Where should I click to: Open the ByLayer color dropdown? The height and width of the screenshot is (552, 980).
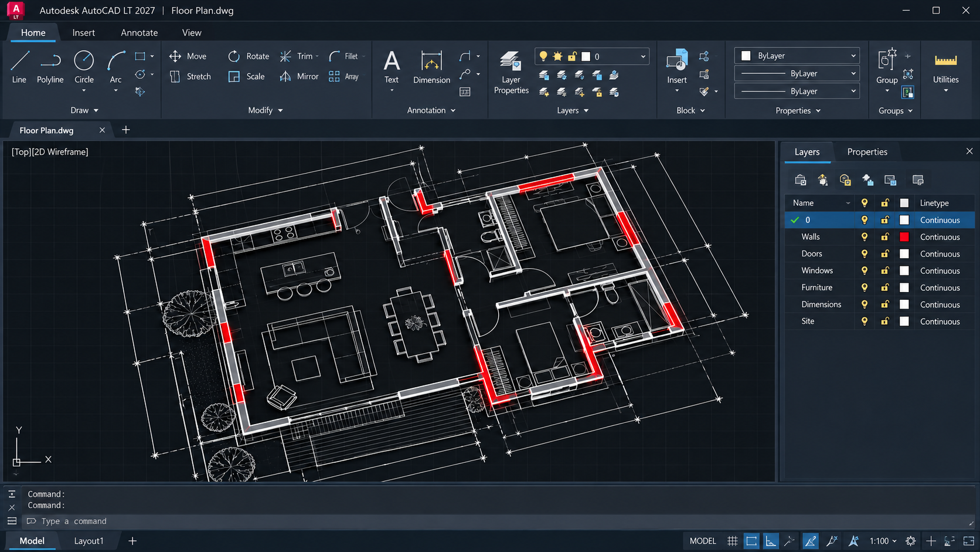click(797, 56)
